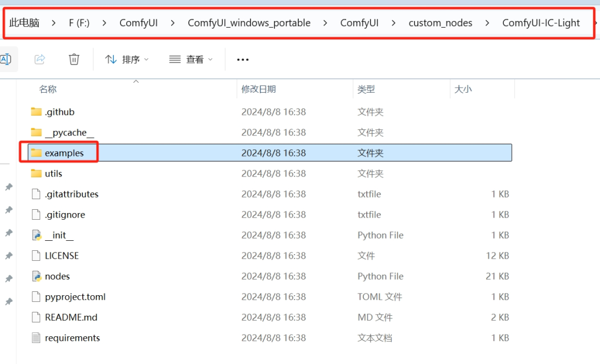Click the examples folder name

pos(64,153)
